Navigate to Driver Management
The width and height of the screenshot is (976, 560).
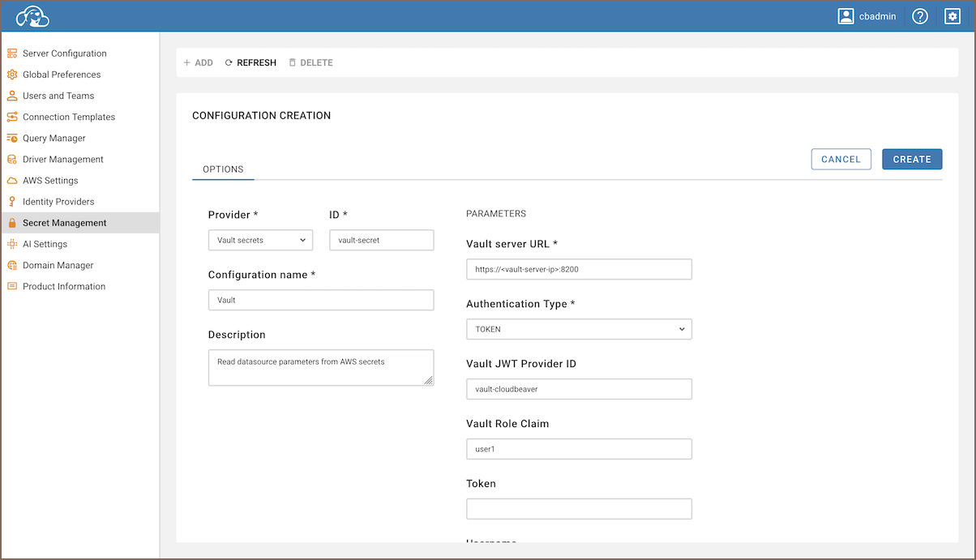(x=62, y=160)
